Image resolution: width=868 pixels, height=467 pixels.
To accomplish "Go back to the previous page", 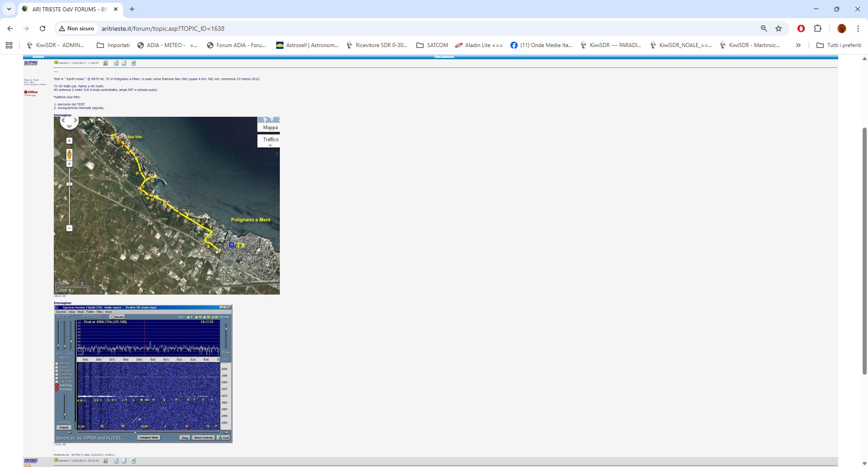I will coord(10,29).
